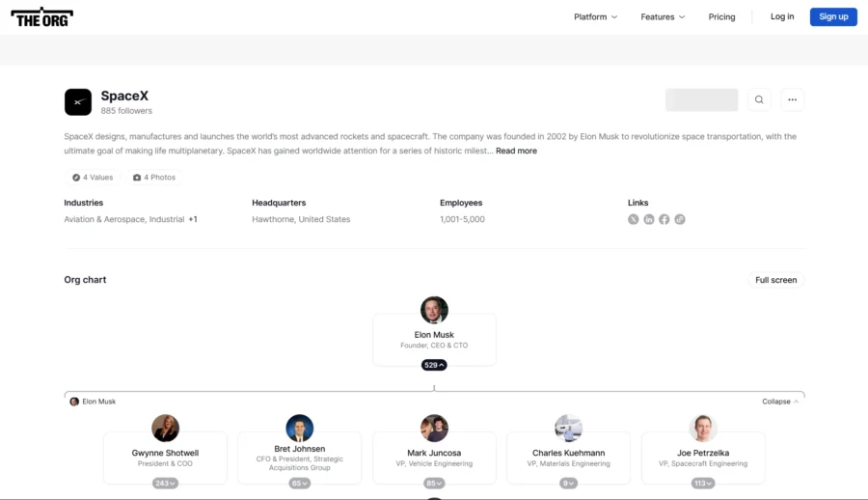Open SpaceX X (Twitter) link icon
The width and height of the screenshot is (868, 500).
click(x=634, y=219)
